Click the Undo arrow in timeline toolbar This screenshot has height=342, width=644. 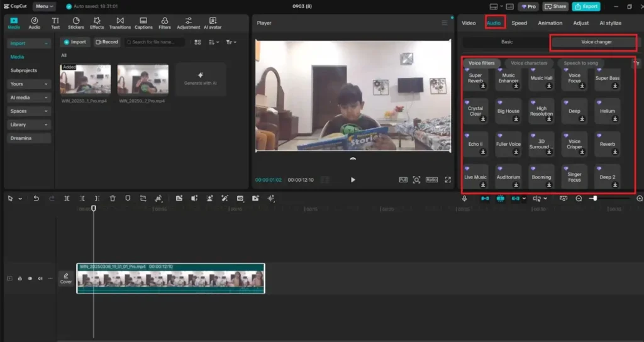[x=36, y=198]
